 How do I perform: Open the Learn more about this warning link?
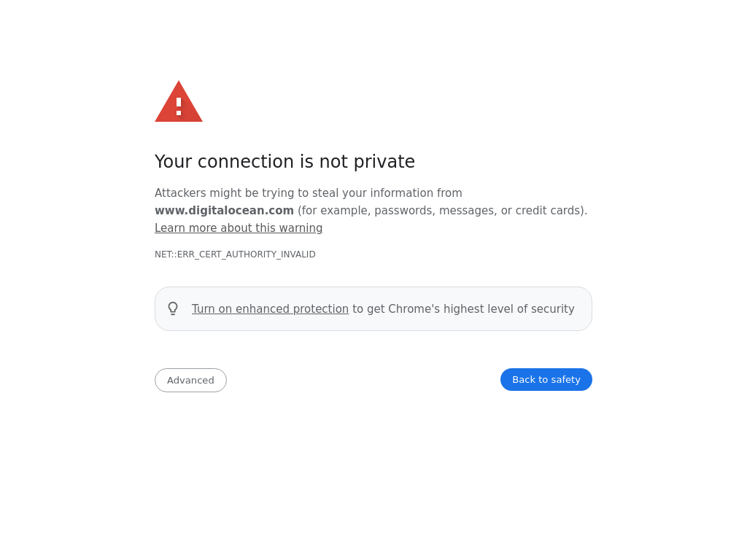point(239,228)
